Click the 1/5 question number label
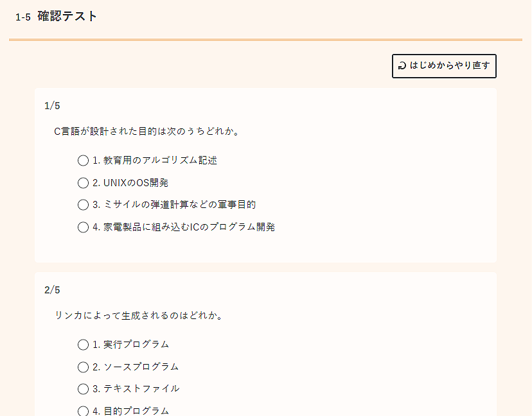Image resolution: width=532 pixels, height=416 pixels. coord(52,106)
